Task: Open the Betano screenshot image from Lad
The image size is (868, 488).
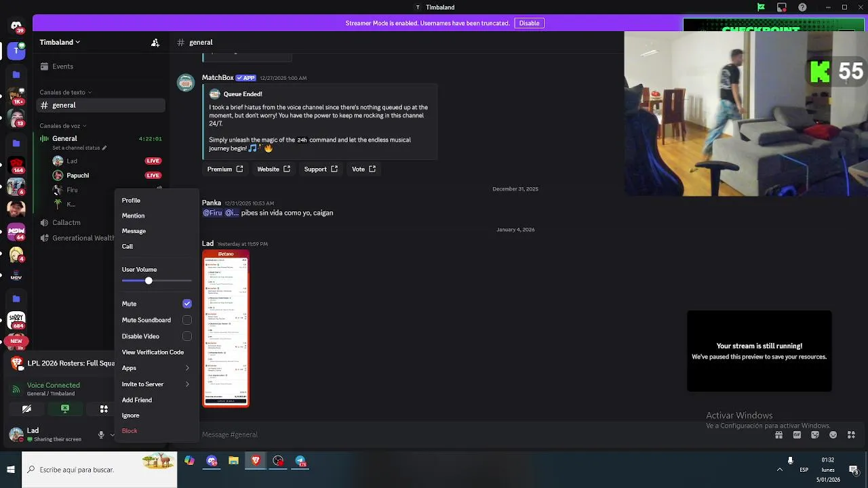Action: point(226,329)
